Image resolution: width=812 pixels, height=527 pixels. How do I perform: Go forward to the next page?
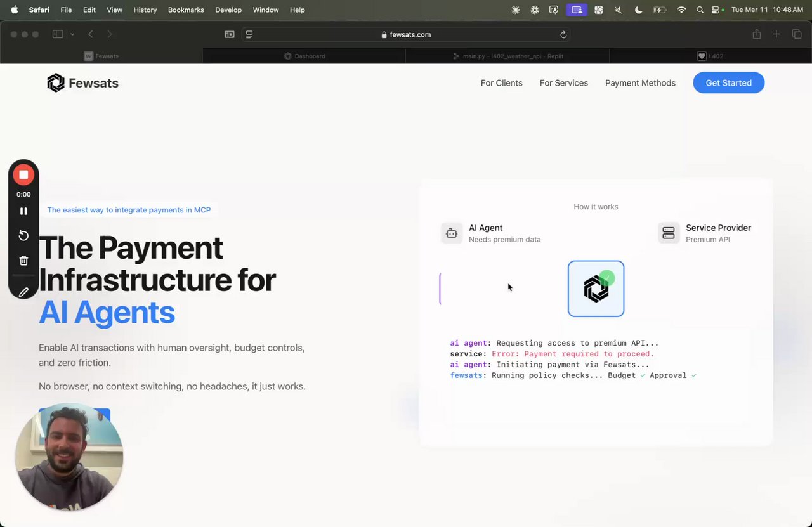click(110, 34)
